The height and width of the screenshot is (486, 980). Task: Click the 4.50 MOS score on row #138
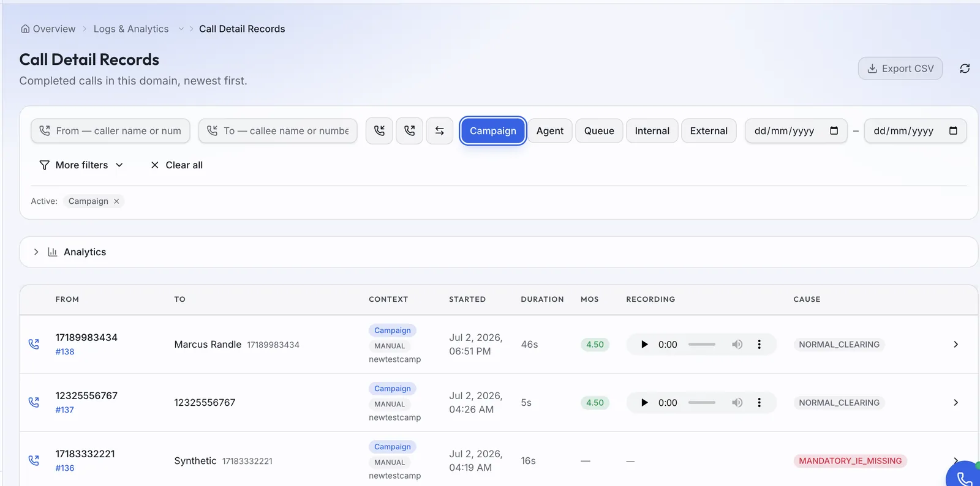click(x=595, y=345)
